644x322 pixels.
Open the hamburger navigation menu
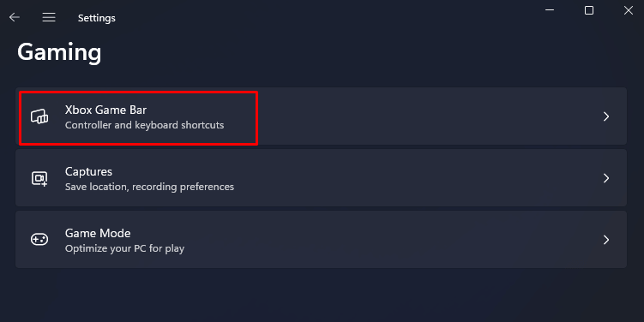[x=49, y=17]
